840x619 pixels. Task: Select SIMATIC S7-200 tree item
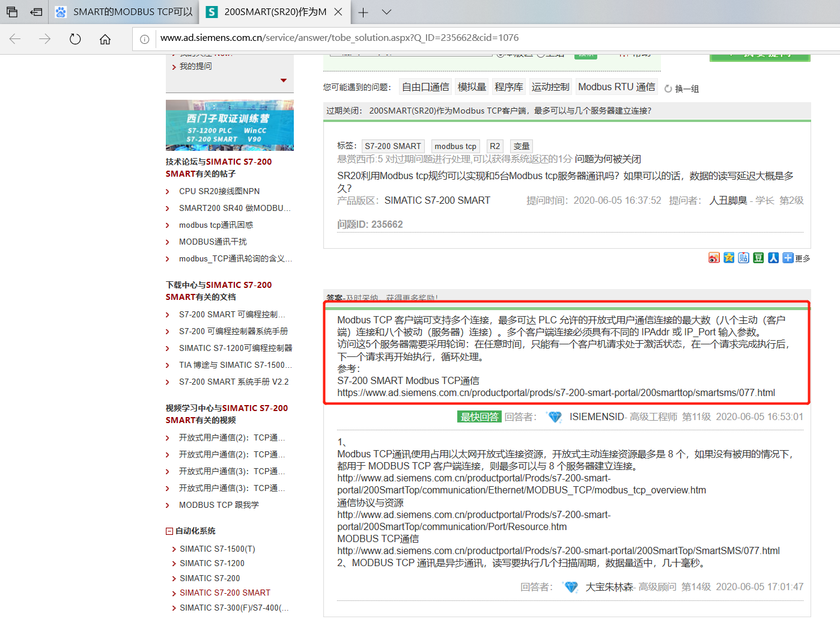[210, 578]
